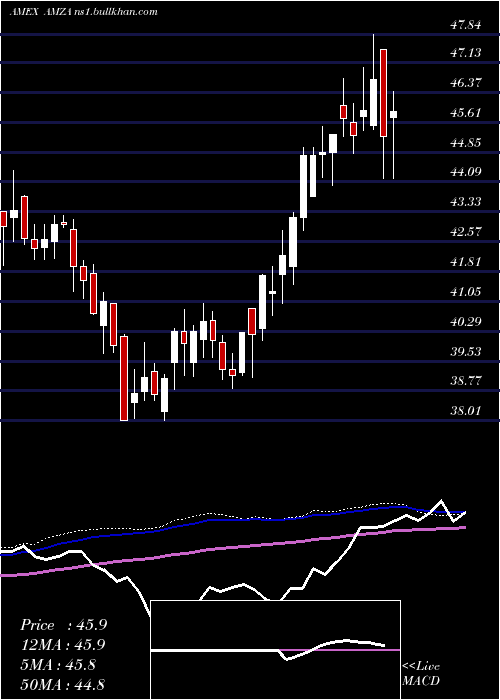Click inside the MACD inset chart box
Image resolution: width=500 pixels, height=700 pixels.
[275, 650]
